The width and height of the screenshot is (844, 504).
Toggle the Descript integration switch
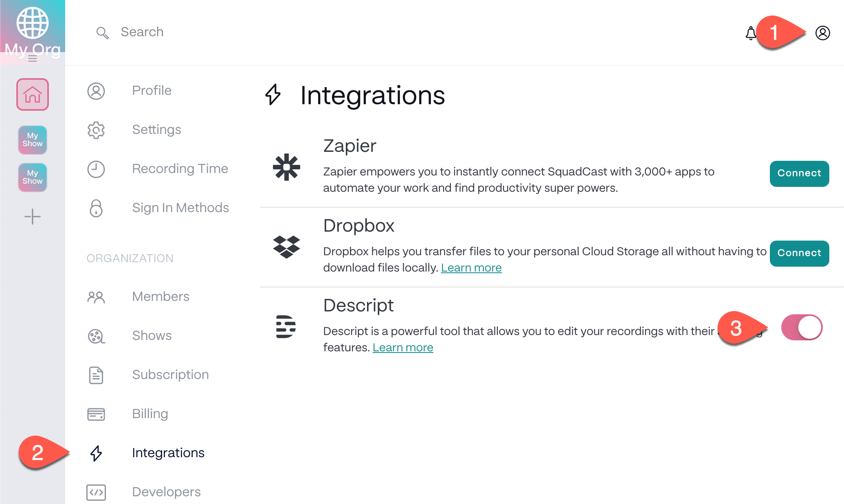(802, 327)
